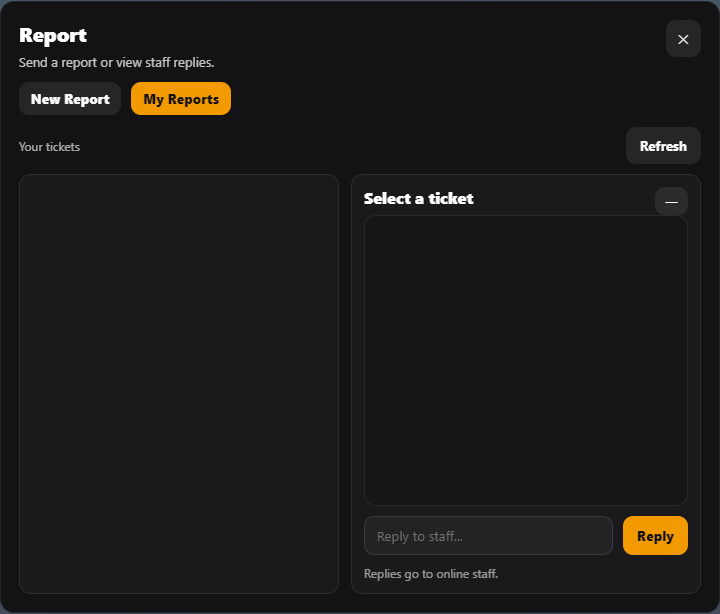Click the empty ticket conversation area

coord(525,360)
